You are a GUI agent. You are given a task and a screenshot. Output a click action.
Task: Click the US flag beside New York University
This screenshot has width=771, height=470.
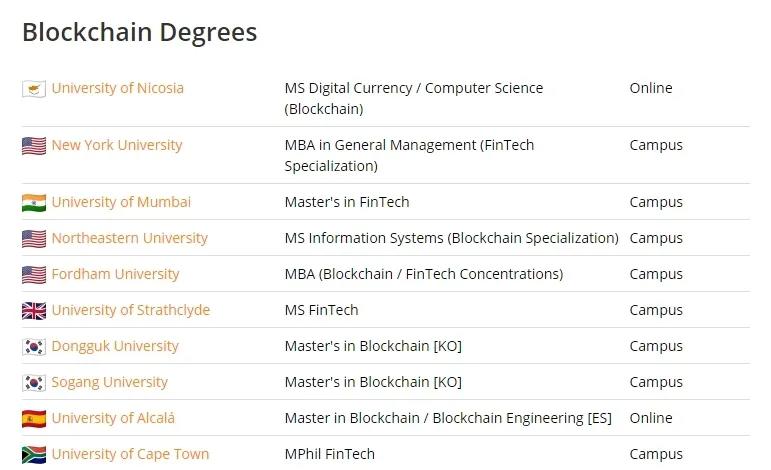coord(34,146)
